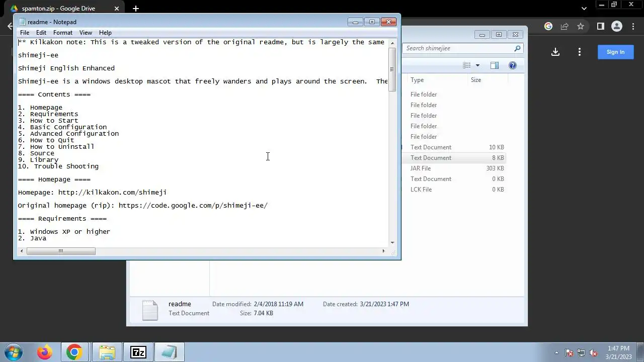Viewport: 644px width, 362px height.
Task: Download spamton.zip from Google Drive
Action: click(555, 52)
